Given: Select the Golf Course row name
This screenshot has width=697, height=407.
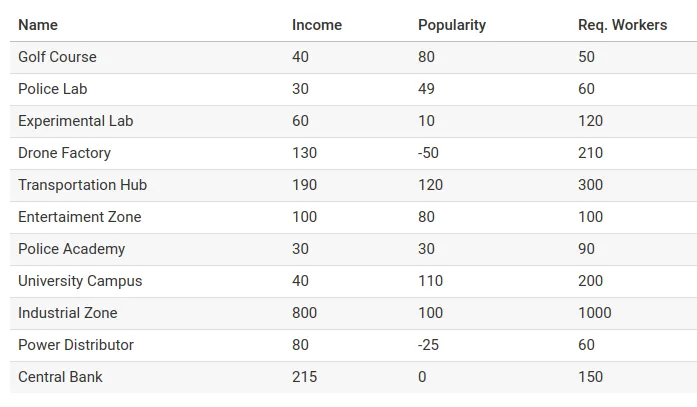Looking at the screenshot, I should coord(57,57).
